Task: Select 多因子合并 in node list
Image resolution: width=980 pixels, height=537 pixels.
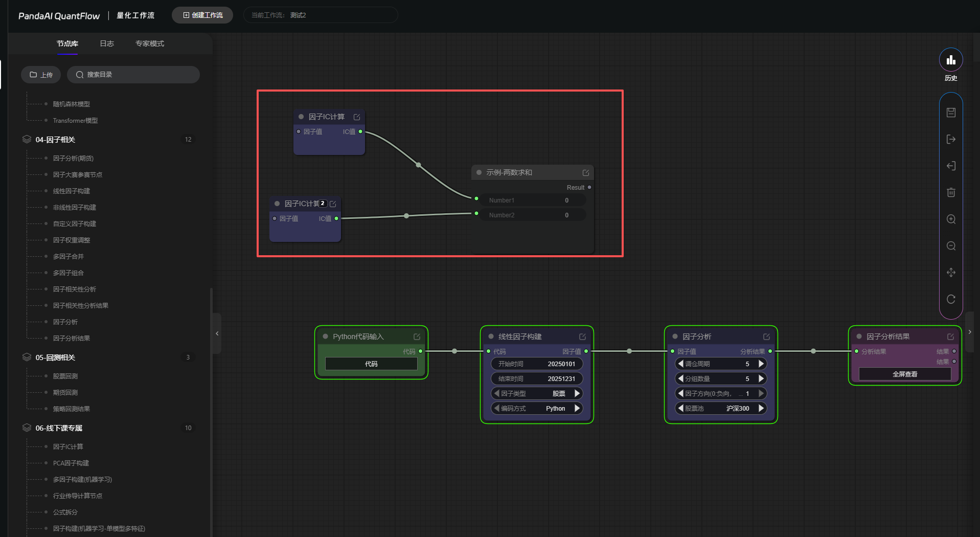Action: 69,257
